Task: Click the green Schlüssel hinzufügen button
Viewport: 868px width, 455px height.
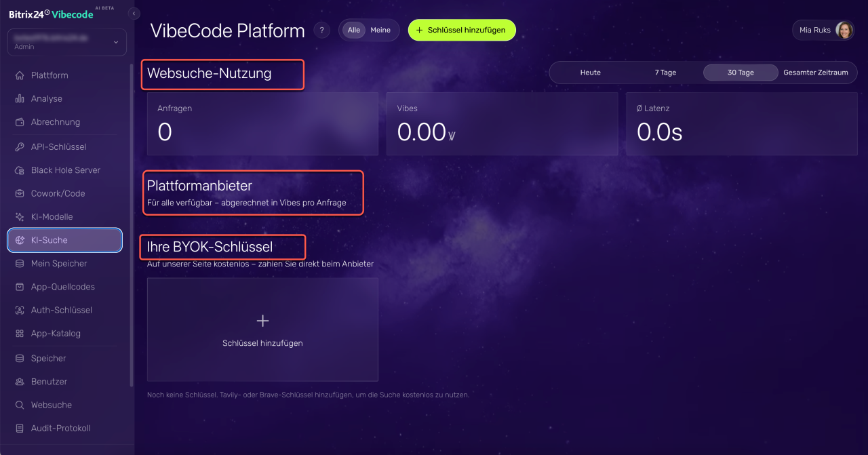Action: (x=462, y=31)
